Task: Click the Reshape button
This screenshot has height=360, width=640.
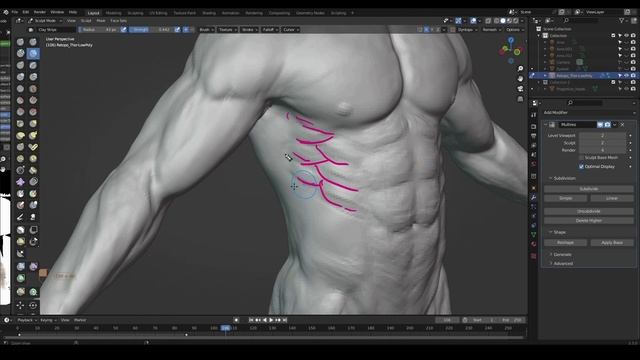Action: [565, 242]
